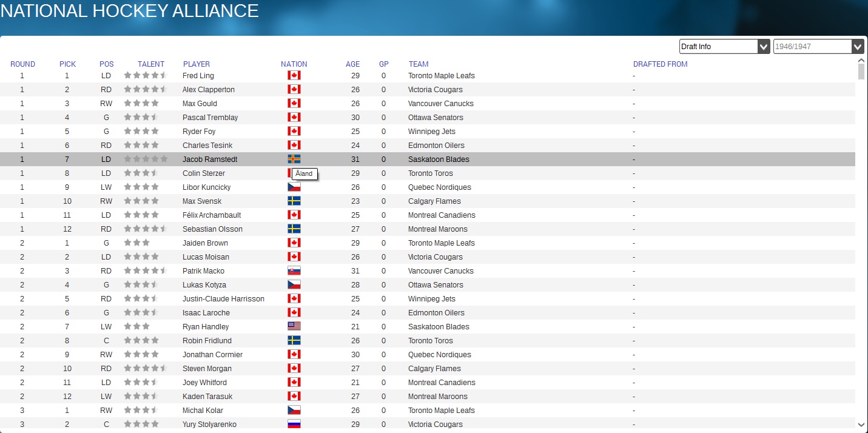Click Lucas Moisan's Canada flag icon

[294, 257]
